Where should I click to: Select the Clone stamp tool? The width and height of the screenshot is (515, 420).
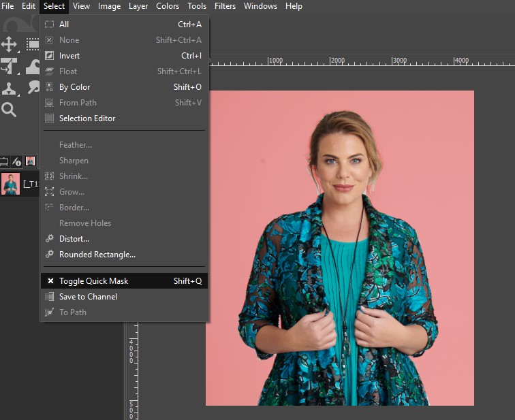pos(9,88)
